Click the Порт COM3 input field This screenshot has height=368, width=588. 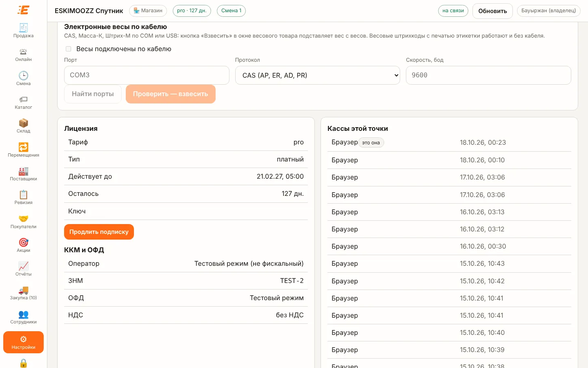147,75
